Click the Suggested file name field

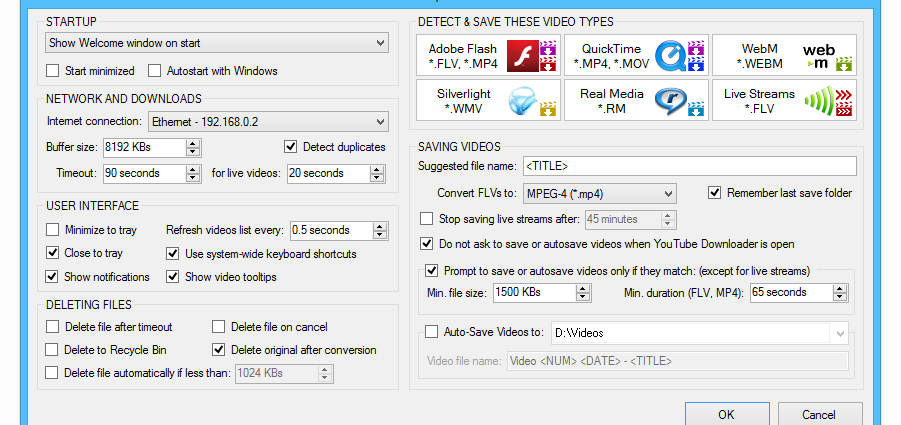click(690, 166)
